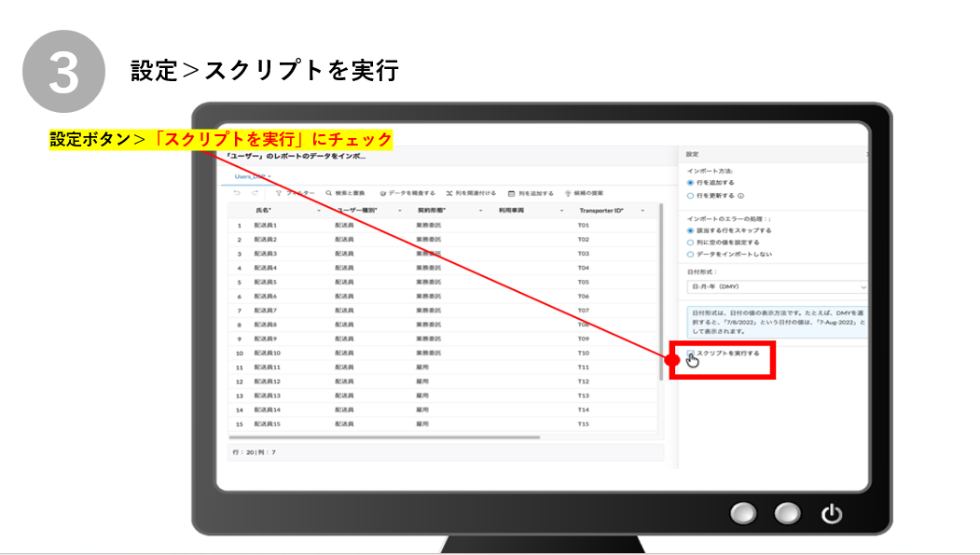
Task: Expand the Transporter ID column dropdown arrow
Action: point(642,211)
